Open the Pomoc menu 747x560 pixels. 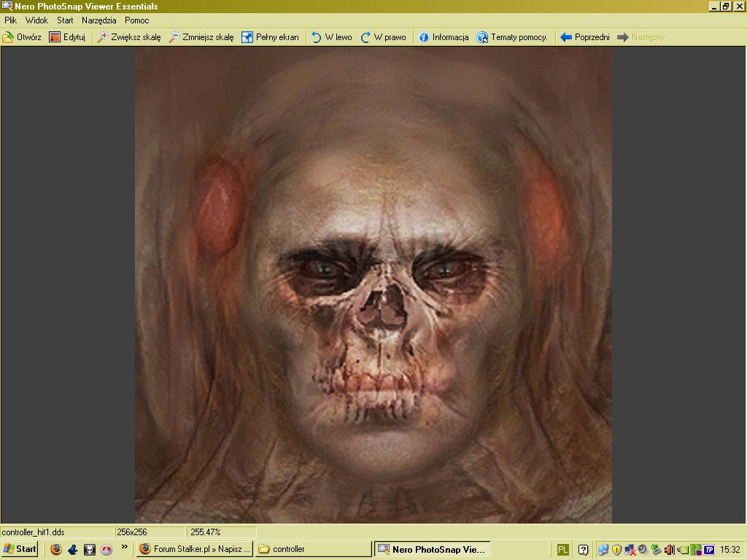pyautogui.click(x=136, y=20)
